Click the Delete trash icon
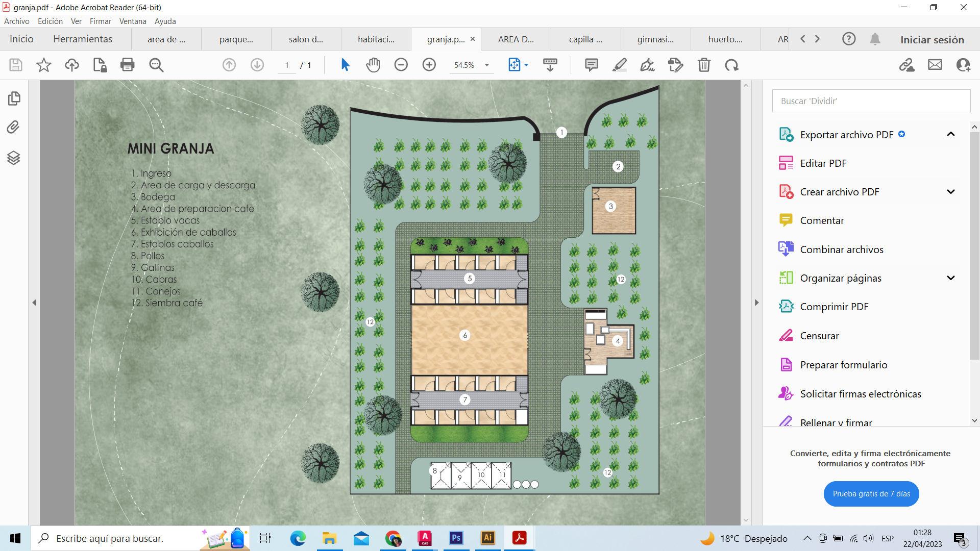980x551 pixels. click(704, 65)
